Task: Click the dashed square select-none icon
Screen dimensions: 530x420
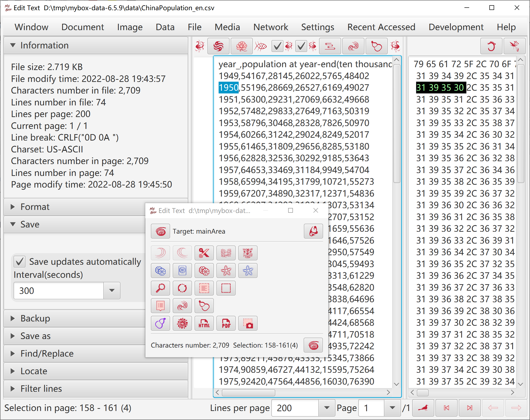Action: [226, 288]
